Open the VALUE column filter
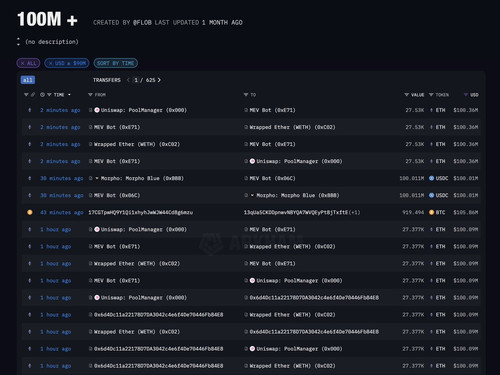The image size is (500, 375). coord(406,95)
